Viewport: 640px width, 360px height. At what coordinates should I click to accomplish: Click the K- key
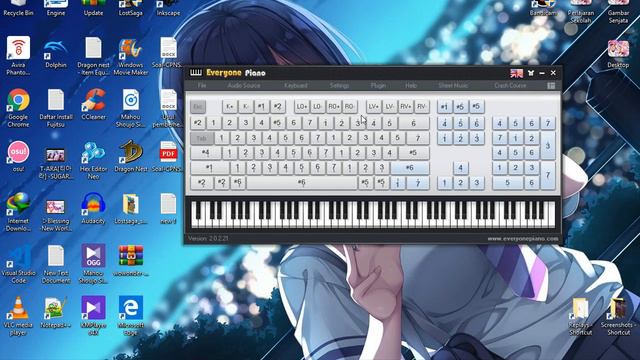coord(246,107)
